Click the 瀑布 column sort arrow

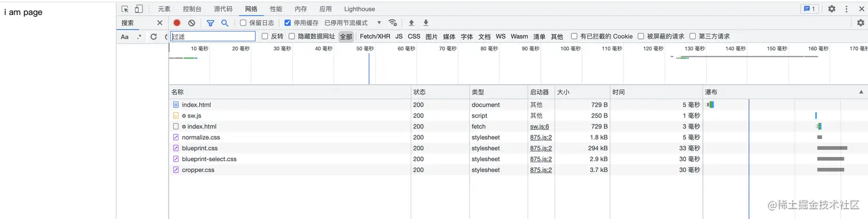tap(861, 92)
